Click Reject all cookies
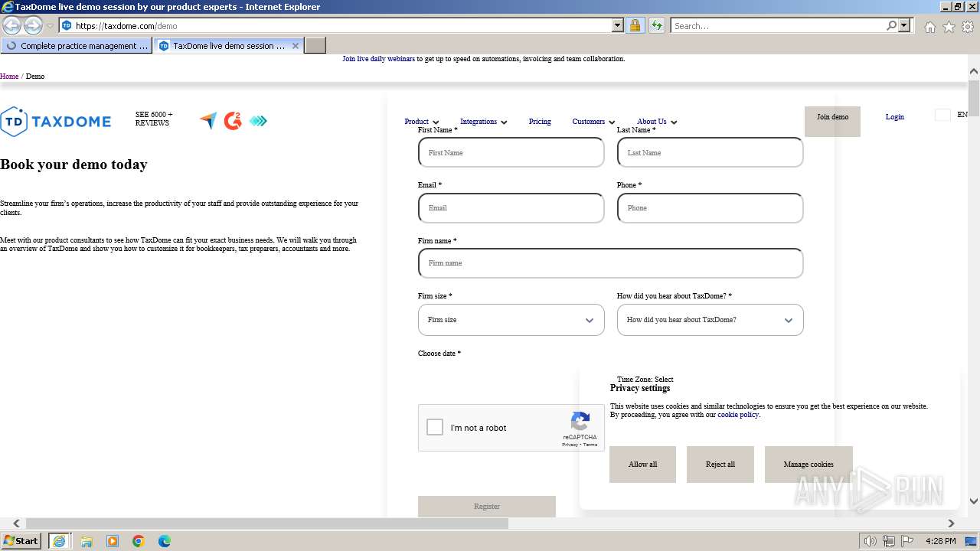The height and width of the screenshot is (551, 980). (x=720, y=465)
